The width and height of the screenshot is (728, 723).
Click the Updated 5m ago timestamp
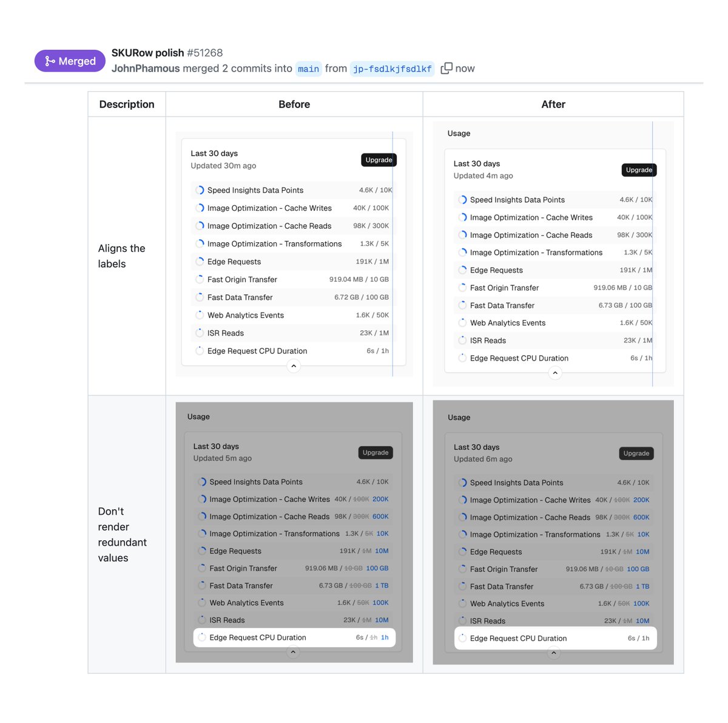223,458
